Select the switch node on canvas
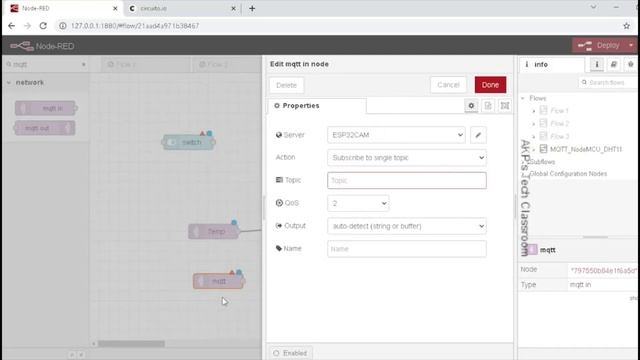 tap(189, 142)
